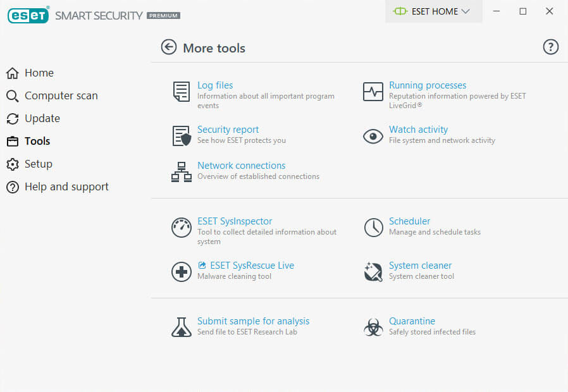Minimize the ESET window
Viewport: 568px width, 392px height.
(x=497, y=11)
